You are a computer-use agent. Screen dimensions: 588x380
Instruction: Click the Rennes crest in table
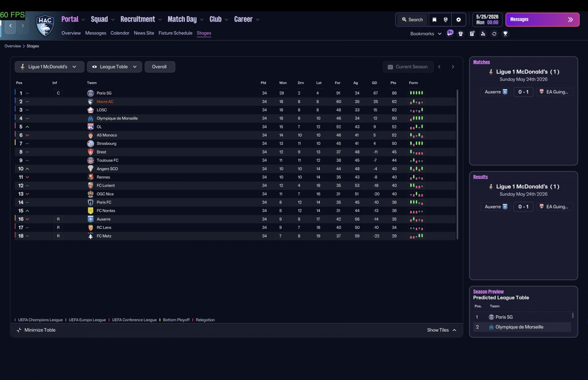(x=90, y=177)
